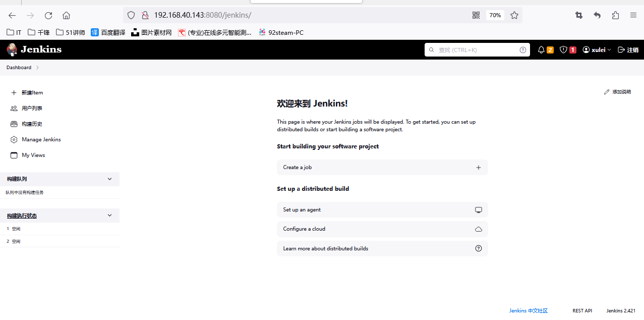Reset the 70% zoom level indicator
Image resolution: width=644 pixels, height=320 pixels.
point(495,15)
